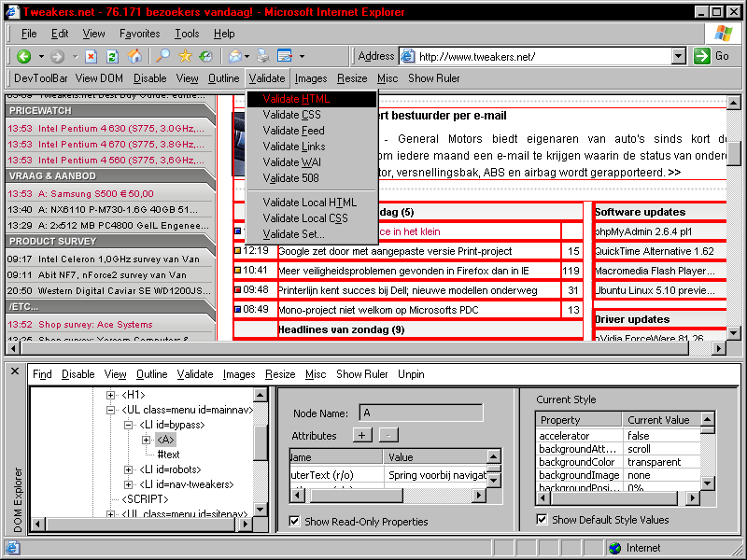
Task: Click the web page vertical scrollbar thumb
Action: [x=734, y=153]
